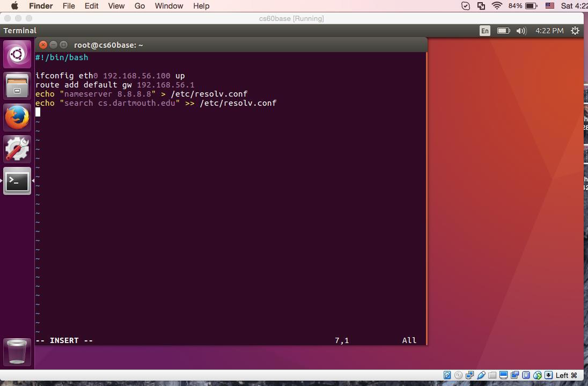Click the overlapping squares menu bar icon
The image size is (588, 386).
(x=481, y=6)
